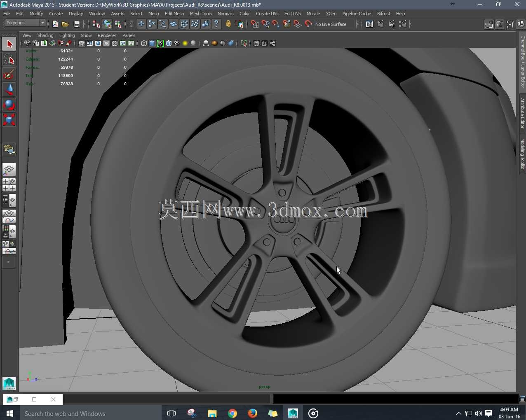Toggle Snap to curves magnet
Image resolution: width=526 pixels, height=420 pixels.
(x=265, y=24)
